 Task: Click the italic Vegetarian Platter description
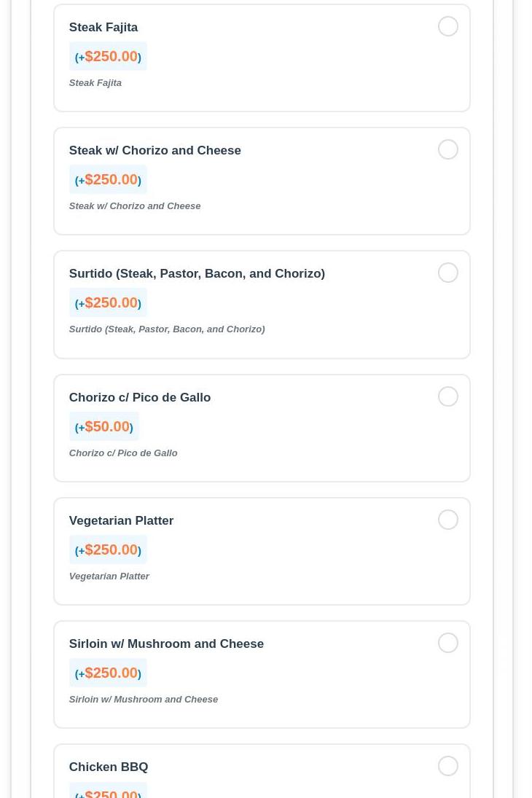tap(109, 576)
